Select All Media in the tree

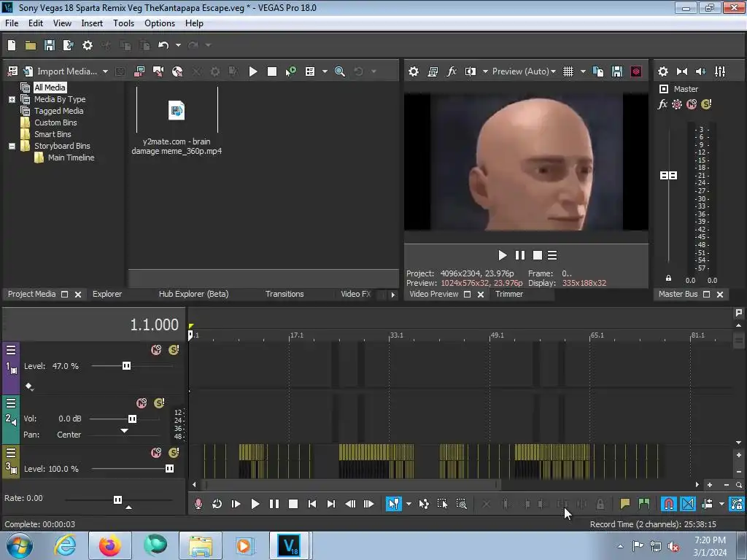pos(50,87)
